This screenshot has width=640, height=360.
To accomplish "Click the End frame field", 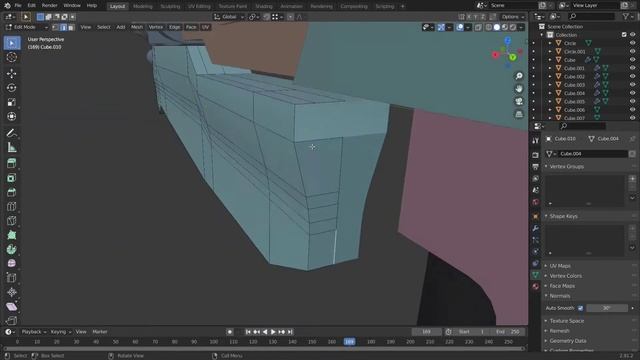I will [508, 332].
